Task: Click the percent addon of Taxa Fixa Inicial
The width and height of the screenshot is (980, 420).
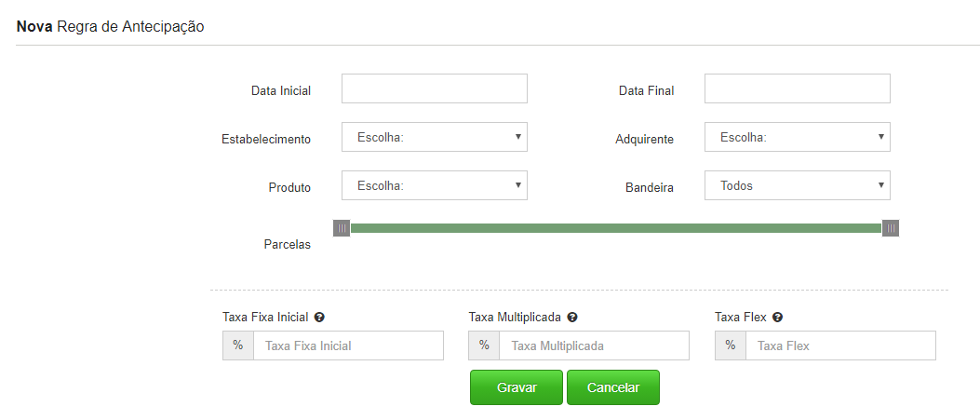Action: 238,345
